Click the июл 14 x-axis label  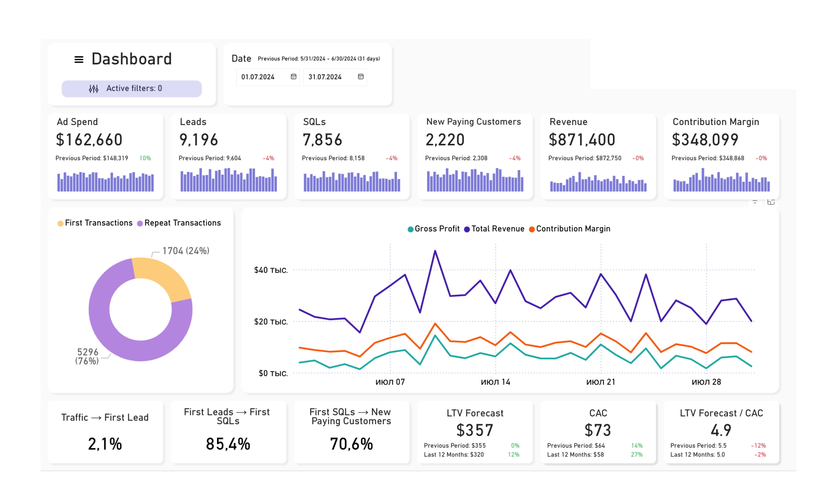[x=496, y=382]
